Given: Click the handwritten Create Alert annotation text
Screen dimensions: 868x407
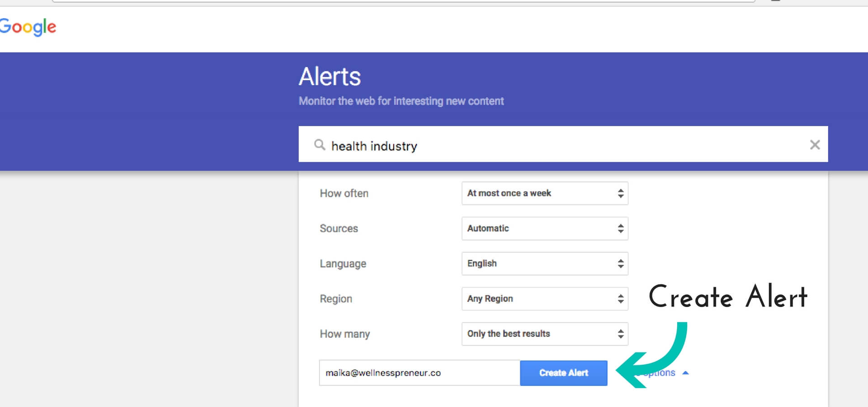Looking at the screenshot, I should [x=728, y=297].
